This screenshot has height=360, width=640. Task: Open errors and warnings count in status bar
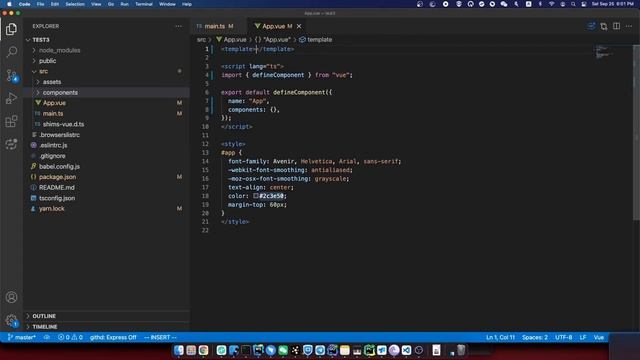click(70, 338)
